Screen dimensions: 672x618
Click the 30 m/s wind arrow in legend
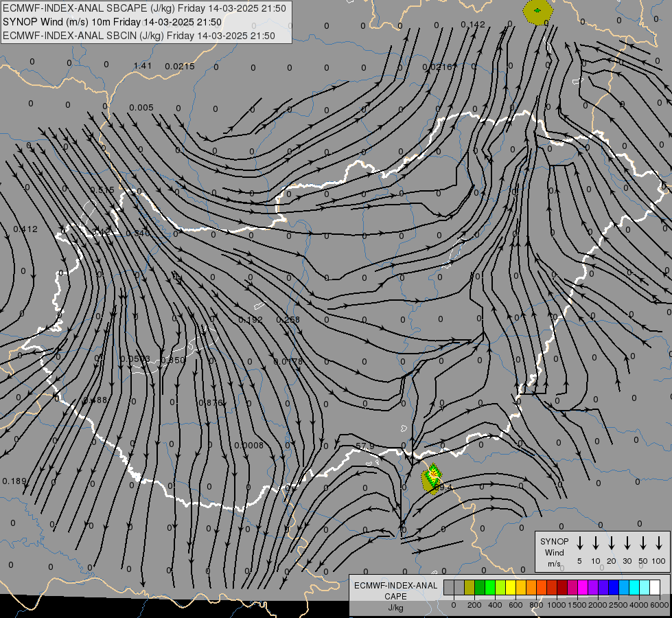click(627, 543)
